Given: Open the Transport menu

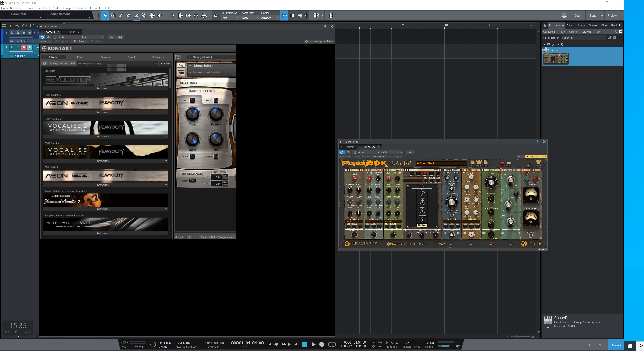Looking at the screenshot, I should [68, 8].
